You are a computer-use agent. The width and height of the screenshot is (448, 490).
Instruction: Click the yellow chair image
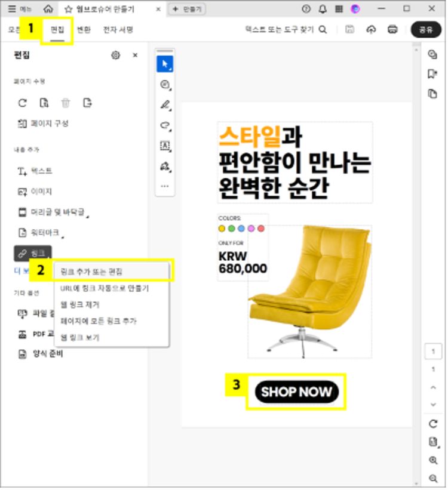tap(310, 292)
